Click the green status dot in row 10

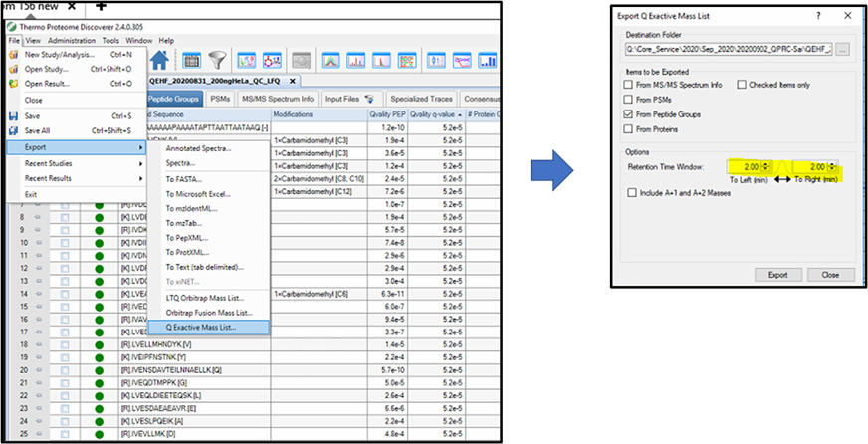pyautogui.click(x=100, y=243)
